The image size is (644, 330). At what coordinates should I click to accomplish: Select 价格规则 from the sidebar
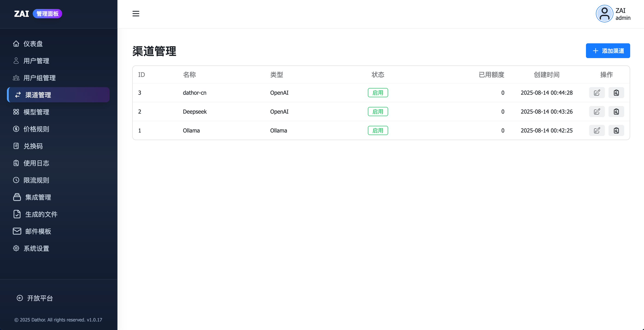click(x=36, y=129)
